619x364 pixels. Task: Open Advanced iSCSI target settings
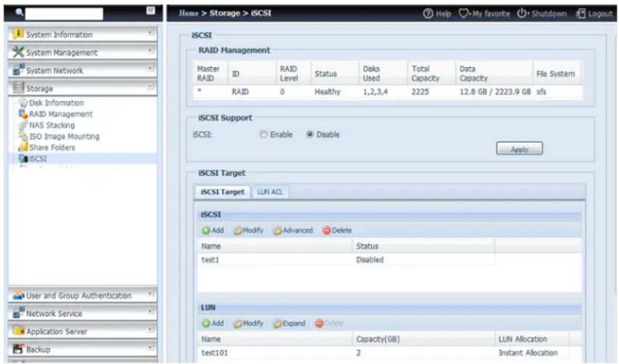293,230
